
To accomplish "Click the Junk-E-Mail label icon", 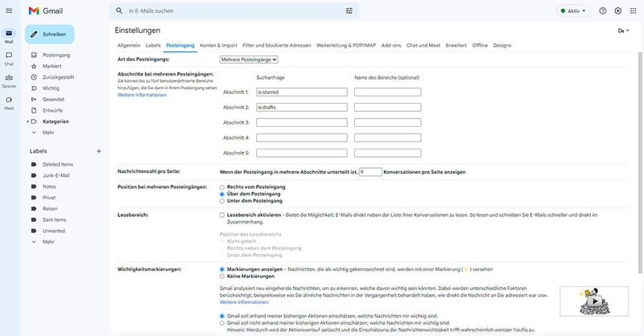I will 34,175.
